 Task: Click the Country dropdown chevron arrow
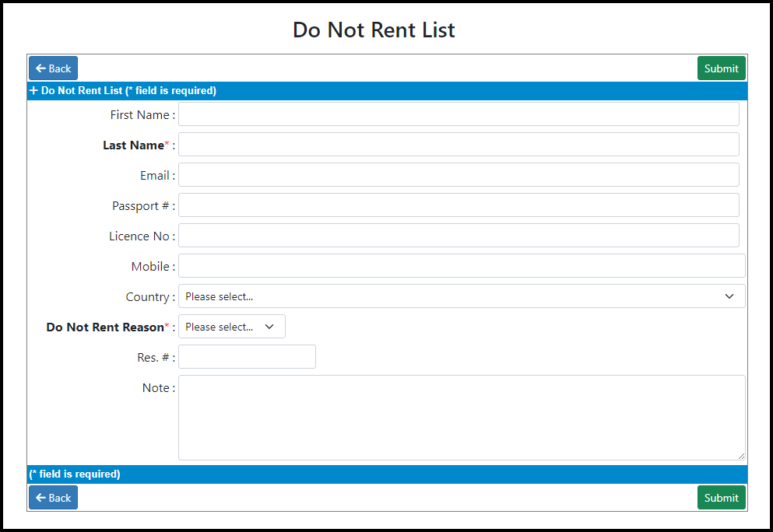[x=729, y=296]
